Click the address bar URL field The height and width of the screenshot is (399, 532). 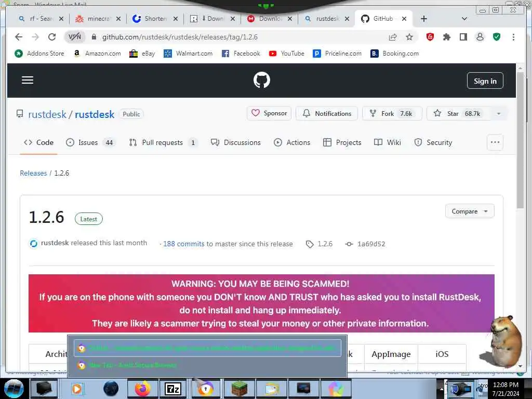[x=241, y=37]
